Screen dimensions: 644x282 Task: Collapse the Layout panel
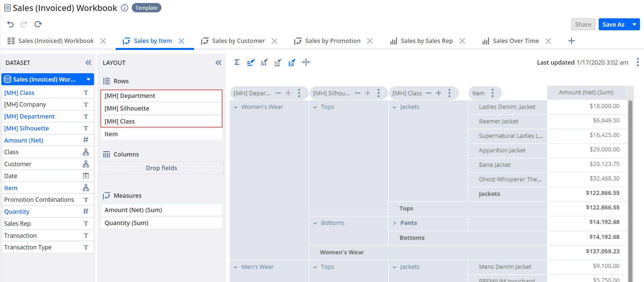click(x=218, y=63)
